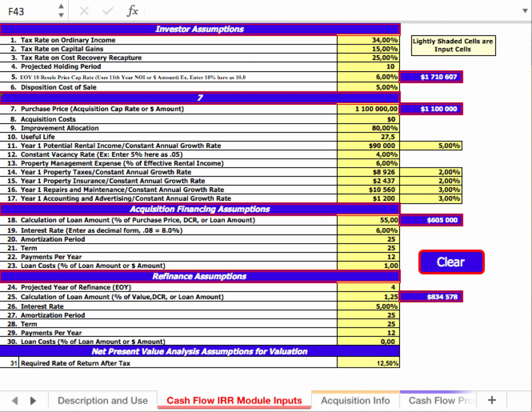The image size is (532, 412).
Task: Select Acquisition Costs $0 cell
Action: (x=368, y=119)
